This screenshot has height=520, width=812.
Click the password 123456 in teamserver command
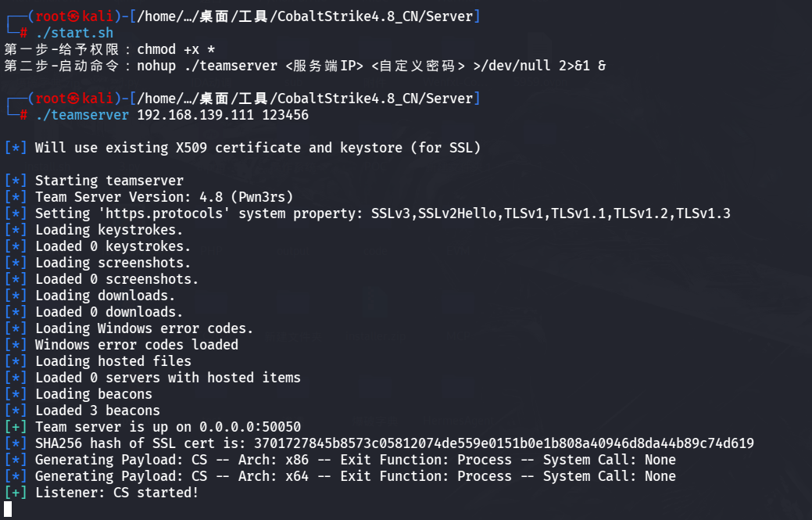pos(285,115)
